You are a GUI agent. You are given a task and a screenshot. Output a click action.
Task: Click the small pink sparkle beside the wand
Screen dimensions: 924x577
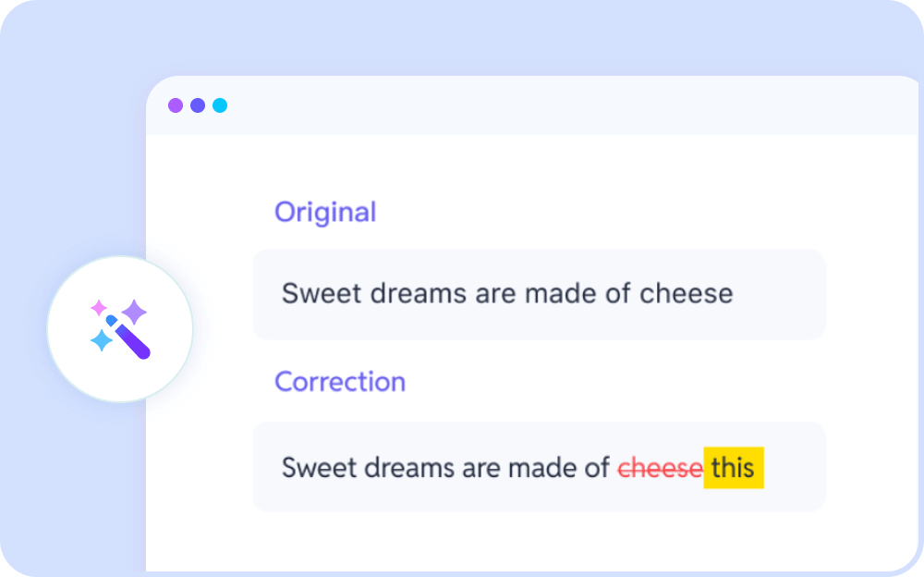(x=98, y=308)
